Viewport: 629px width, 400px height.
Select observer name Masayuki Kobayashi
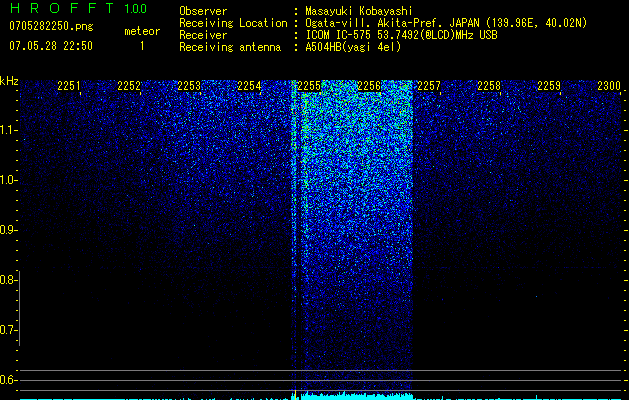359,12
